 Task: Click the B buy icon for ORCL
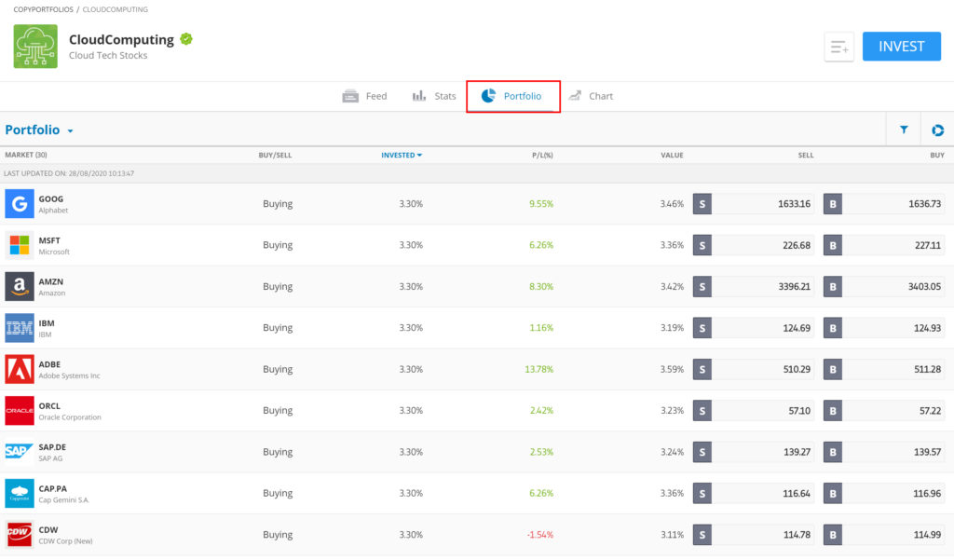pyautogui.click(x=833, y=411)
